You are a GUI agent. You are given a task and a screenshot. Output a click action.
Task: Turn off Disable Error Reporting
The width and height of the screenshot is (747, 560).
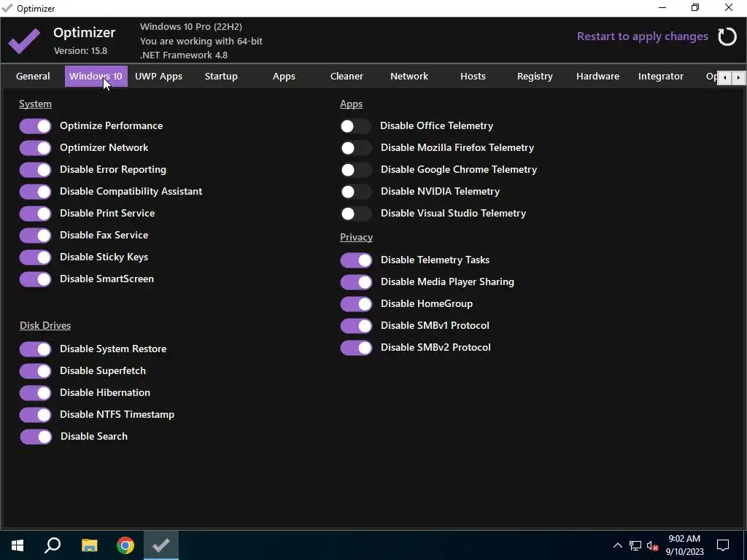(x=35, y=170)
